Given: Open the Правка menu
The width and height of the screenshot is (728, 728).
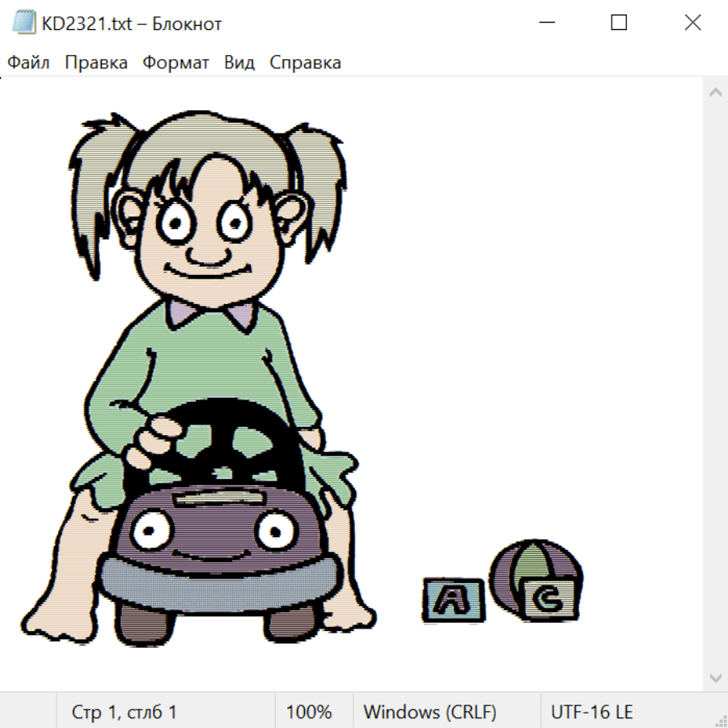Looking at the screenshot, I should point(96,63).
